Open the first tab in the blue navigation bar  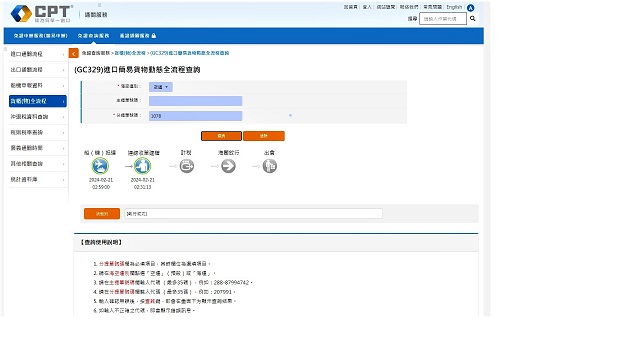[40, 36]
